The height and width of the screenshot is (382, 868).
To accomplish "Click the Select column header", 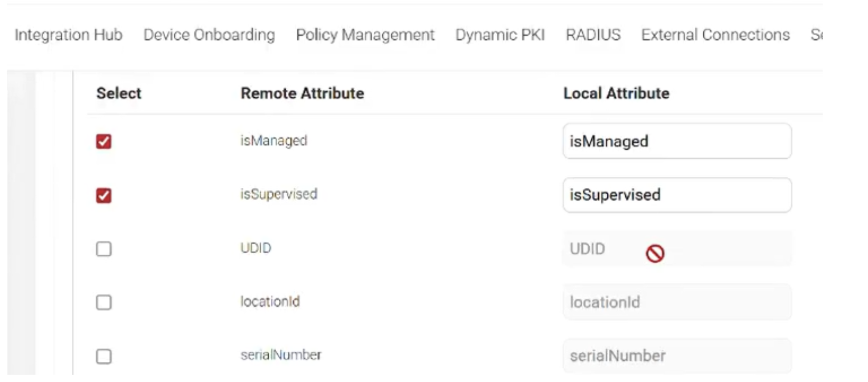I will click(119, 93).
